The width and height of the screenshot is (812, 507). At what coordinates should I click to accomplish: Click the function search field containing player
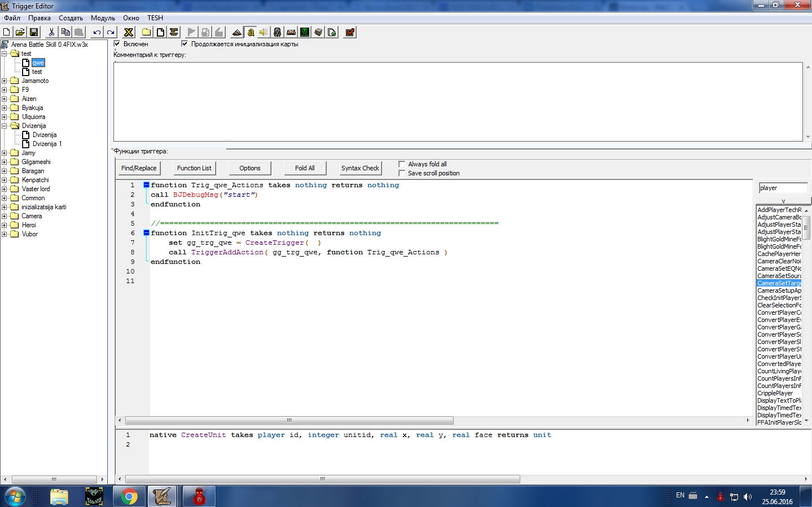click(782, 188)
